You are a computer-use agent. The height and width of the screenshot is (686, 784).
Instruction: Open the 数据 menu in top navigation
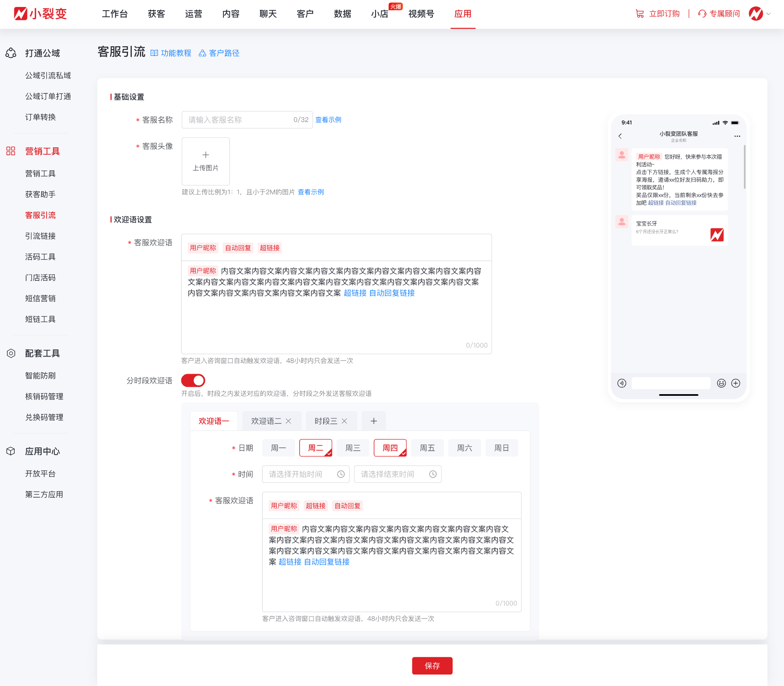pos(342,14)
